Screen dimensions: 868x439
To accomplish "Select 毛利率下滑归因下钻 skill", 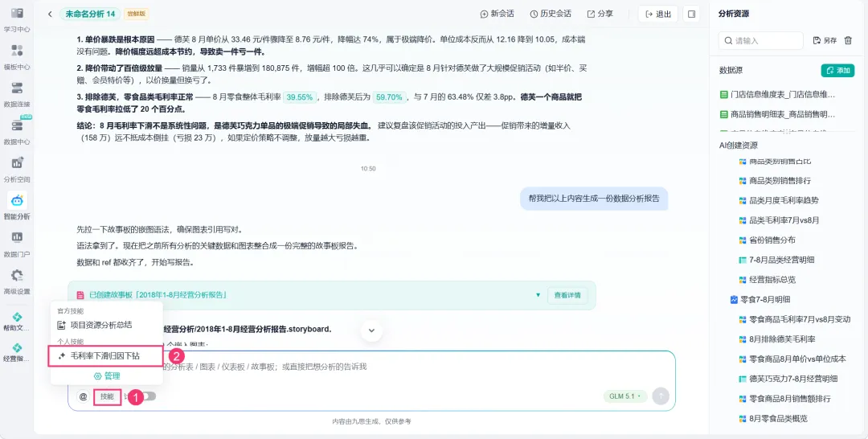I will click(x=106, y=356).
